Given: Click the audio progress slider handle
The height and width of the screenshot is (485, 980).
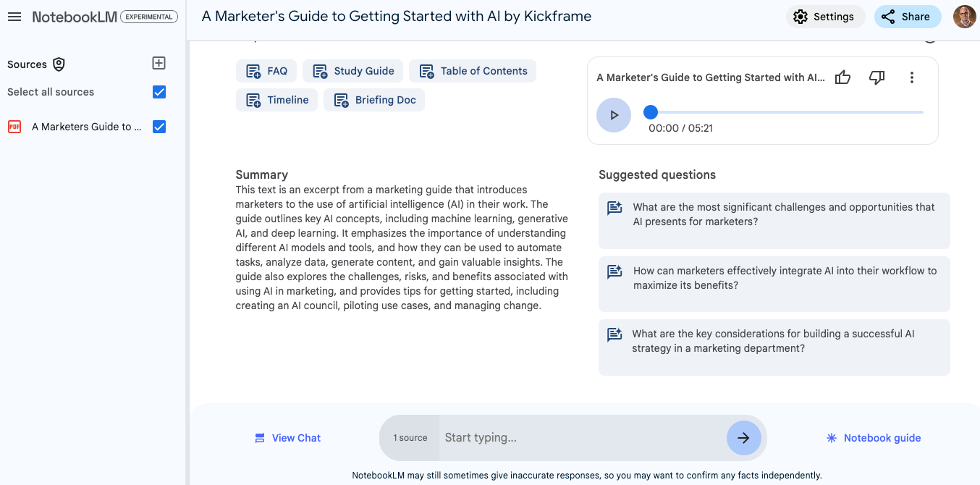Looking at the screenshot, I should pyautogui.click(x=651, y=112).
